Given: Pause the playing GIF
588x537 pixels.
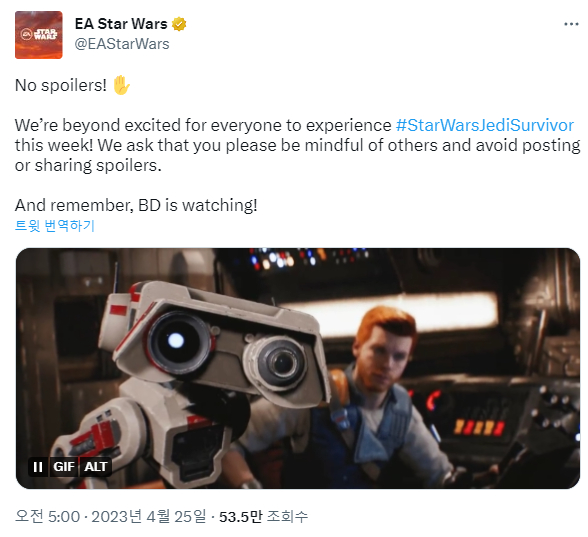Looking at the screenshot, I should 38,467.
